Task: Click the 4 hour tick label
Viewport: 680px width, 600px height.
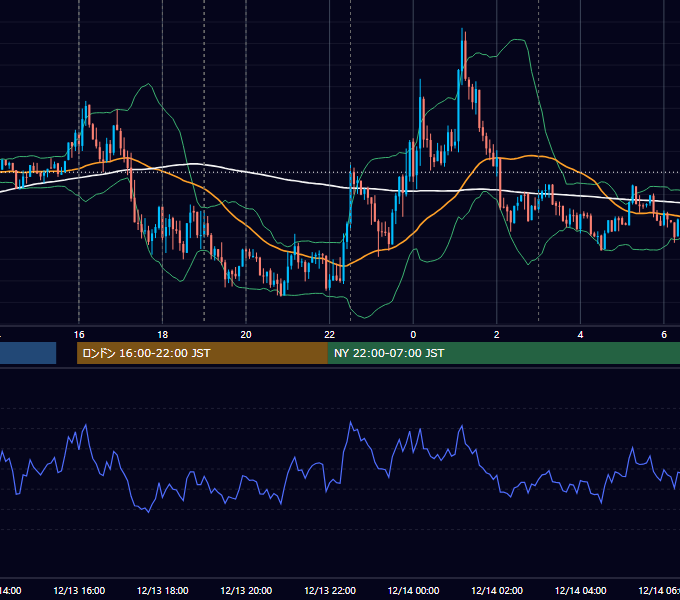Action: (x=580, y=335)
